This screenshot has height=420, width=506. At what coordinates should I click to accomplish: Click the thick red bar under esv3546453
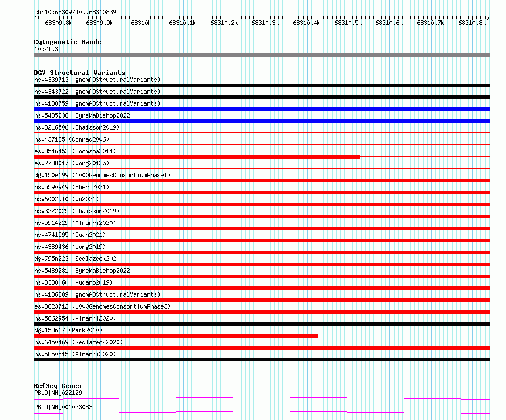(197, 157)
